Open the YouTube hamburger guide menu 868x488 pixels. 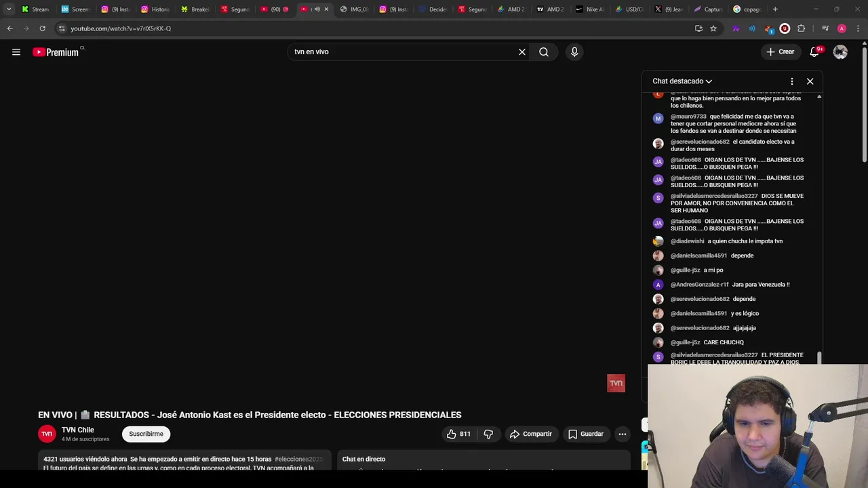(x=16, y=52)
